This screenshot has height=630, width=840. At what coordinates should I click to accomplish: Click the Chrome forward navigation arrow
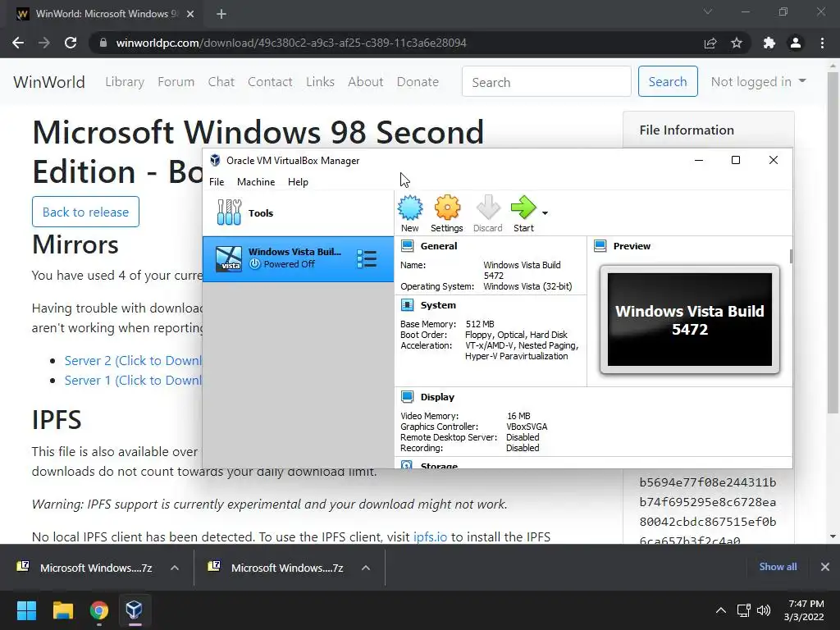tap(44, 43)
